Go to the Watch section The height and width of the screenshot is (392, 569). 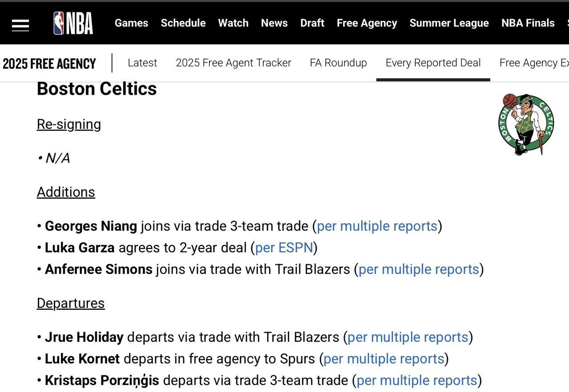coord(233,23)
